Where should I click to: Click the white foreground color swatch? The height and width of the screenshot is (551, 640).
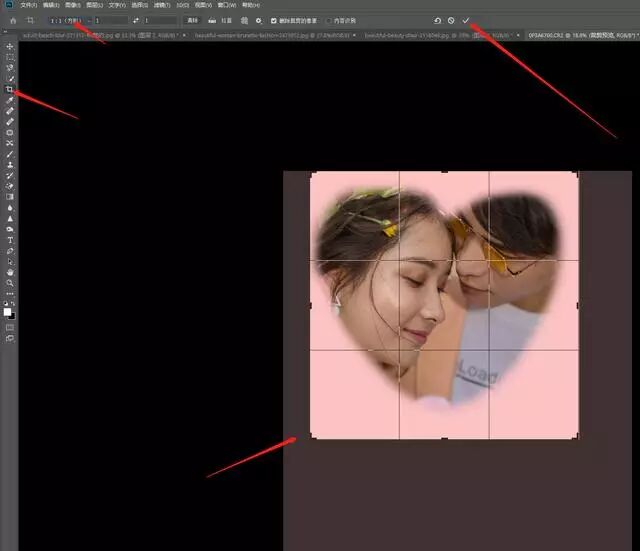click(7, 312)
